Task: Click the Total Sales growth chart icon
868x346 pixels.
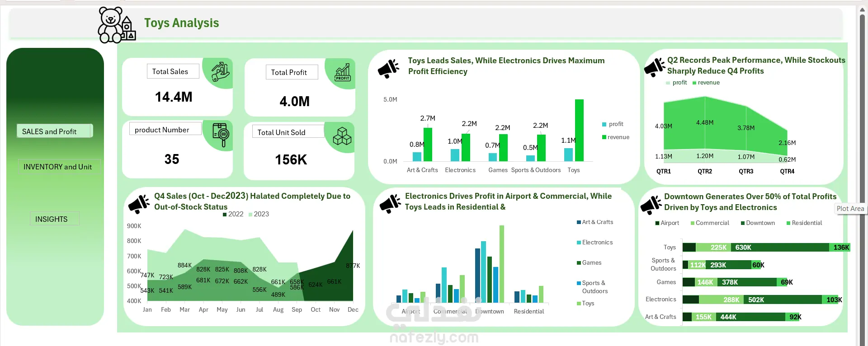Action: coord(220,71)
